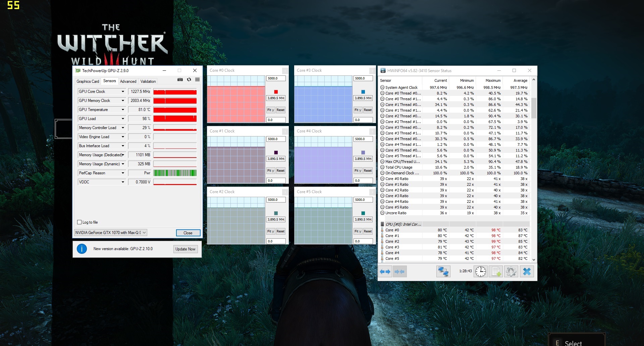
Task: Click scroll down arrow in HWiNFO sensor list
Action: 534,260
